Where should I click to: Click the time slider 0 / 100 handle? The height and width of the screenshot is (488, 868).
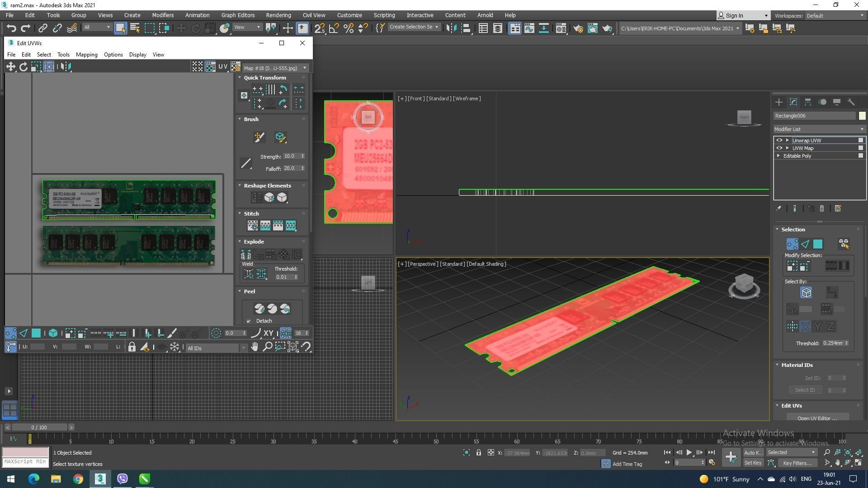click(x=39, y=427)
